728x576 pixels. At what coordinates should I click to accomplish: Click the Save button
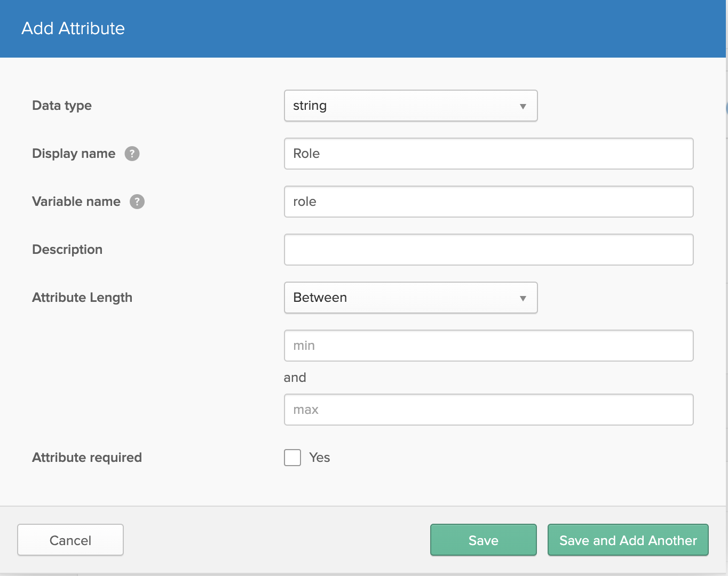tap(484, 540)
